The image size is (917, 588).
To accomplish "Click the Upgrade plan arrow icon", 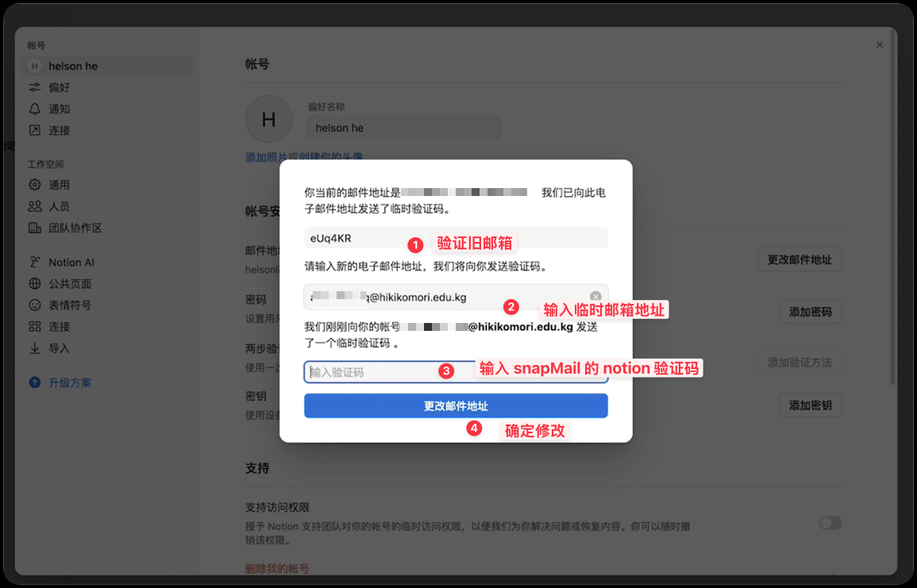I will point(35,382).
